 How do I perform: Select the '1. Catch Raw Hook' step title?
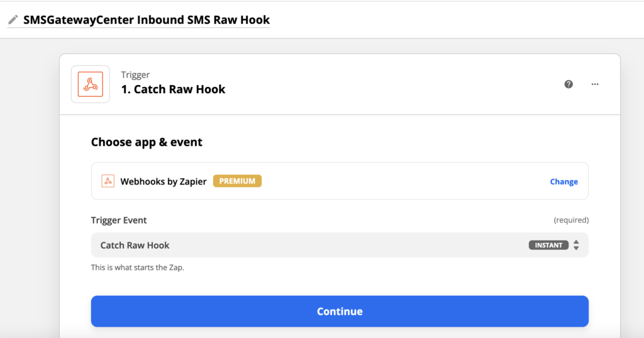(x=173, y=89)
